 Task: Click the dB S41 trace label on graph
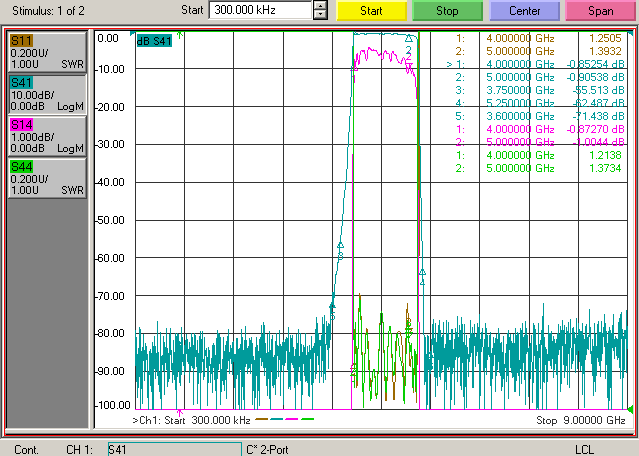[154, 41]
